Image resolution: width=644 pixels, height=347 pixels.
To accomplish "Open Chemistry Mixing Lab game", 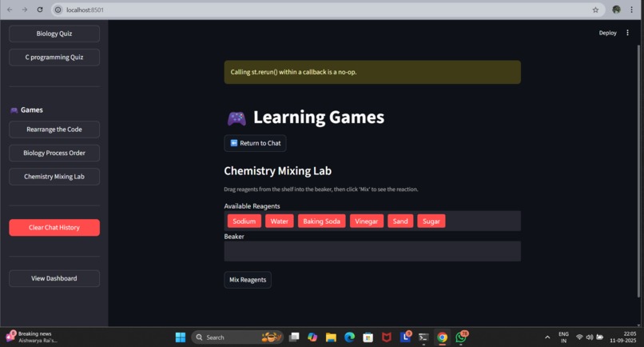I will pyautogui.click(x=54, y=177).
